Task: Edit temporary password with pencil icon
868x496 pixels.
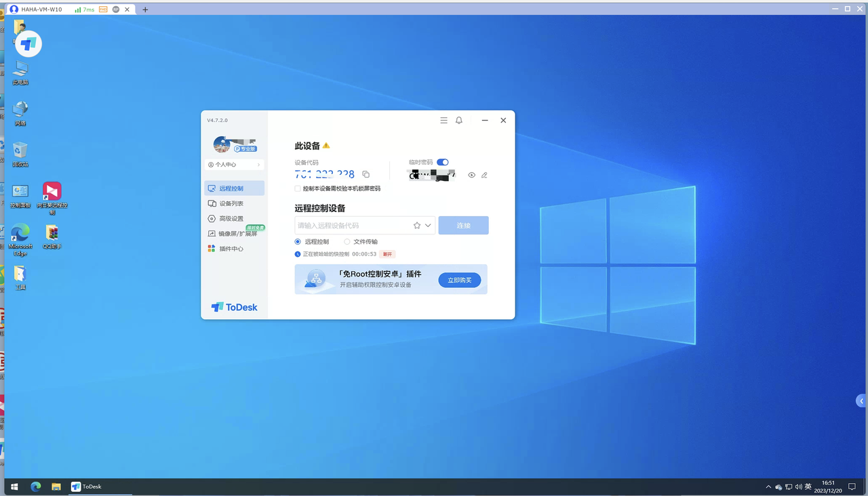Action: pyautogui.click(x=484, y=175)
